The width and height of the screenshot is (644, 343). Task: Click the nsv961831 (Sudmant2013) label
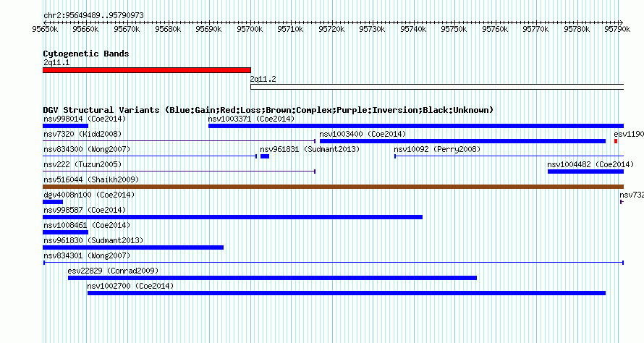point(310,149)
